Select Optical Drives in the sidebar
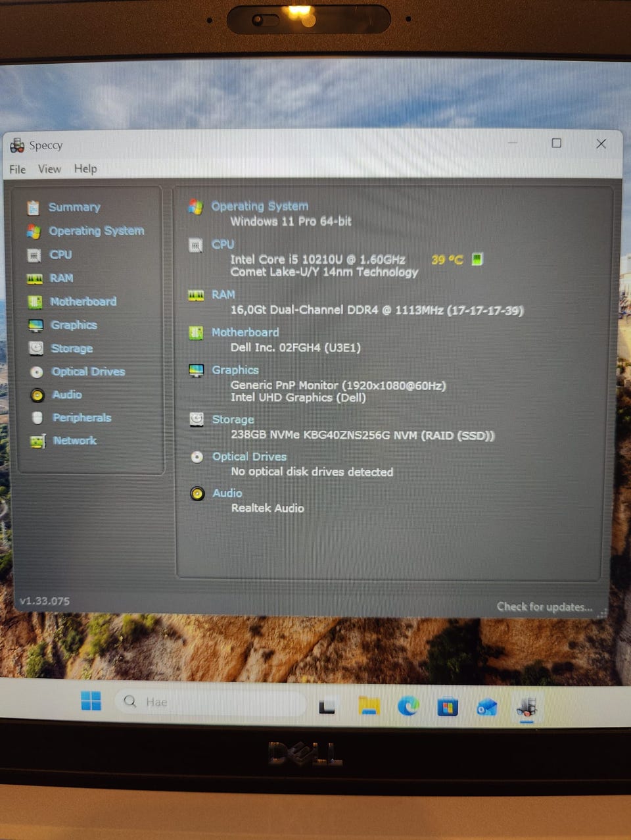Viewport: 631px width, 840px height. 88,372
